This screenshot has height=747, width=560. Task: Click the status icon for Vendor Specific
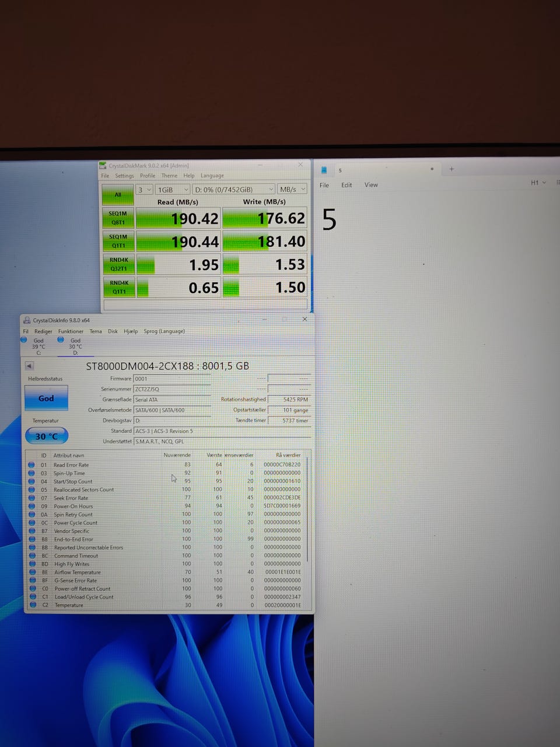point(32,530)
